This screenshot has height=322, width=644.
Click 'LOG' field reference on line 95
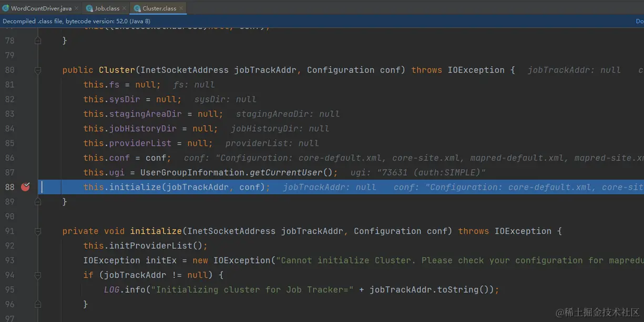(111, 289)
